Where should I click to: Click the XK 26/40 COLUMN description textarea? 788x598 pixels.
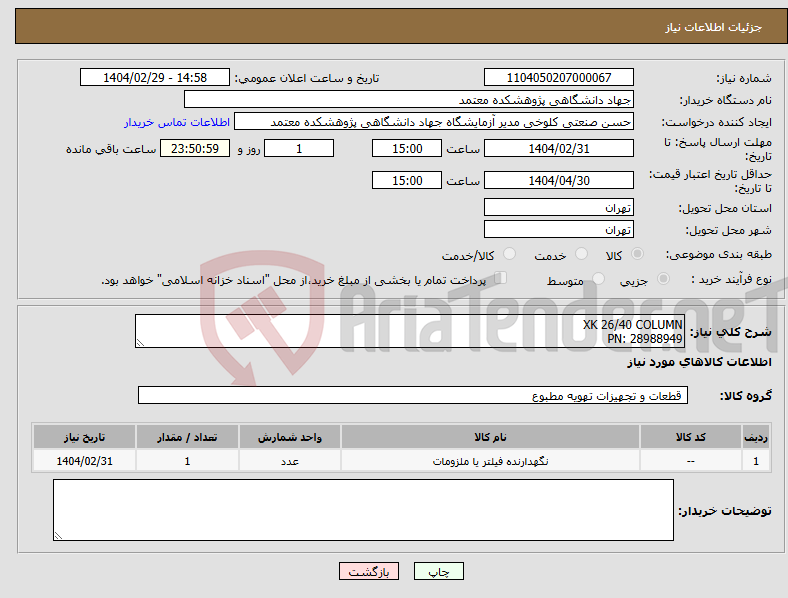point(410,331)
